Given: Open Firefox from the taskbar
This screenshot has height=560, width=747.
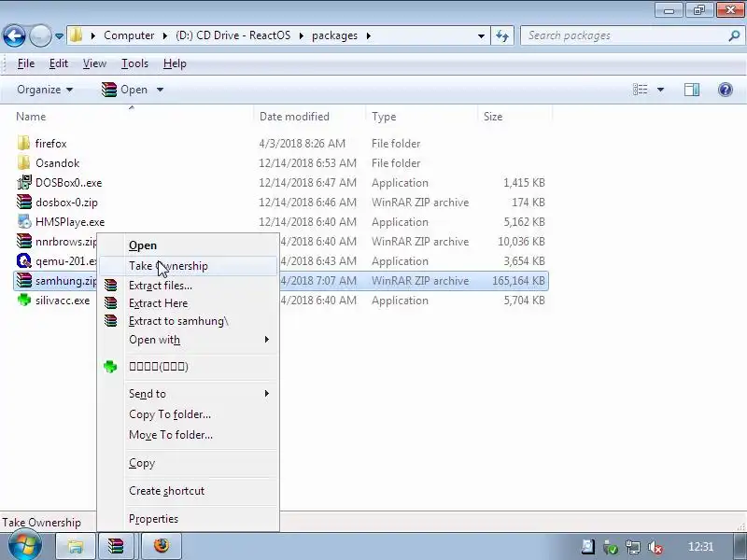Looking at the screenshot, I should click(x=162, y=546).
